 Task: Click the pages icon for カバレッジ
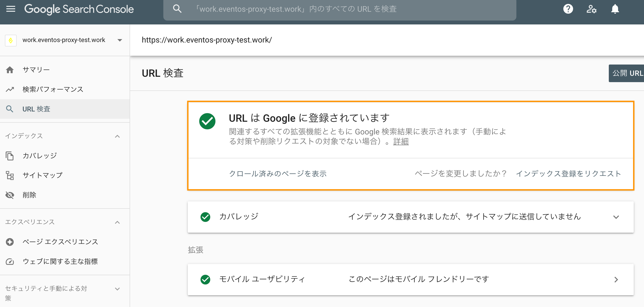pyautogui.click(x=10, y=156)
